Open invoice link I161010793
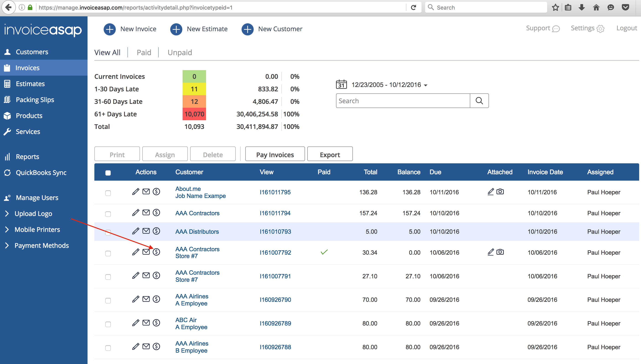641x364 pixels. 275,231
